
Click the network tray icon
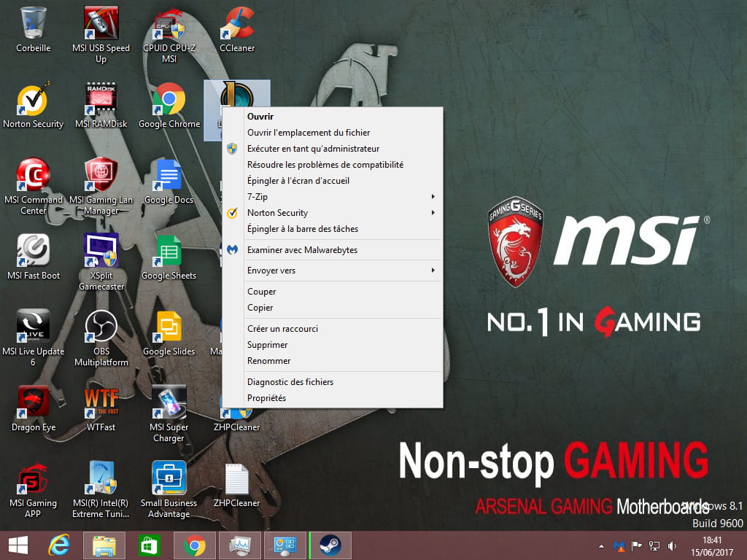click(x=654, y=545)
